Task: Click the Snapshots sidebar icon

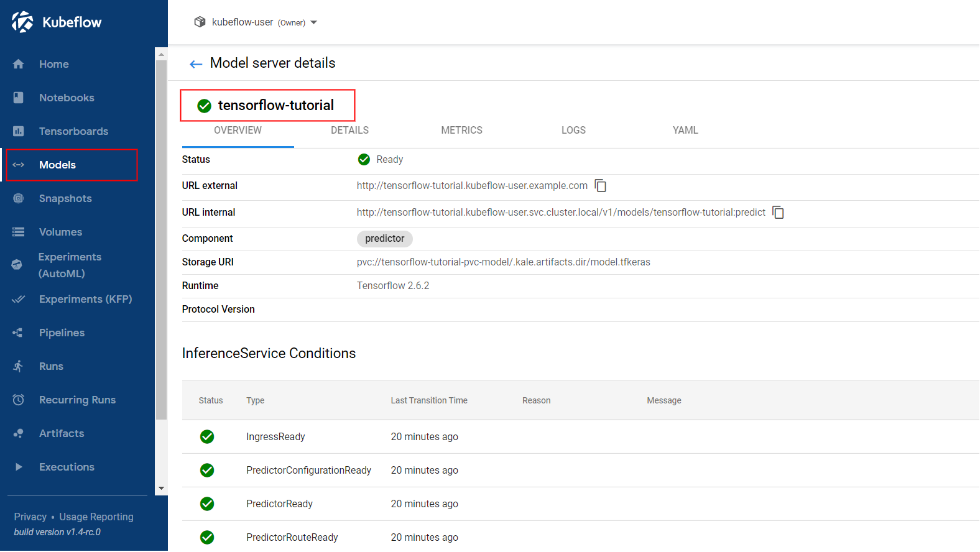Action: (19, 198)
